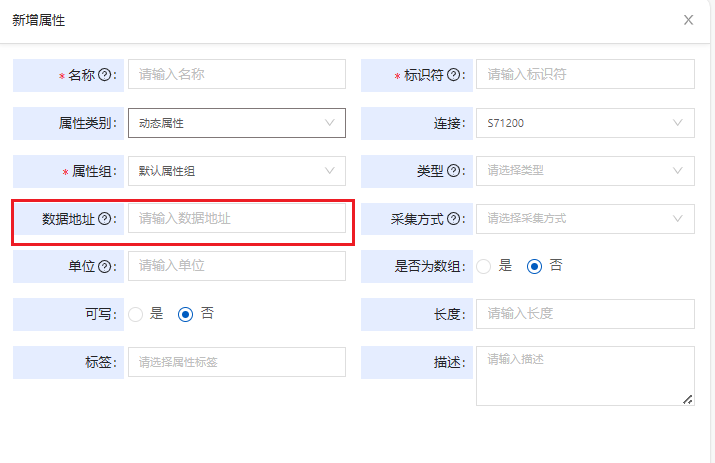
Task: Close the 新增属性 dialog with the X
Action: point(688,20)
